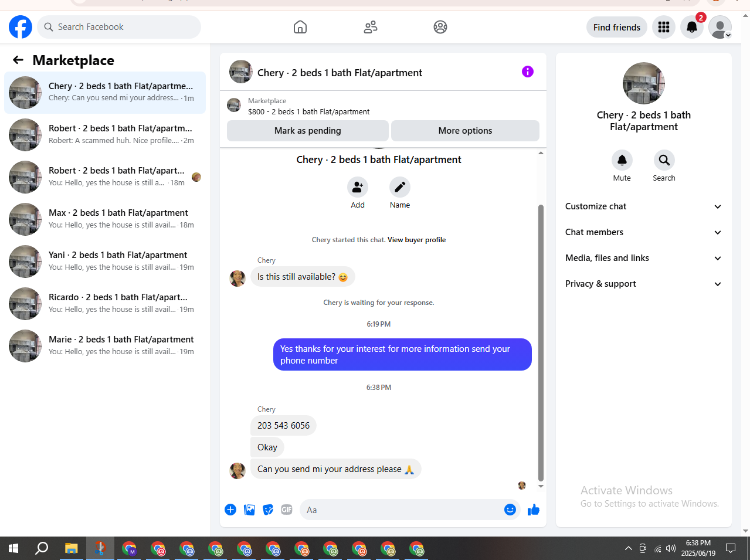Click the Name edit pencil icon

[400, 187]
